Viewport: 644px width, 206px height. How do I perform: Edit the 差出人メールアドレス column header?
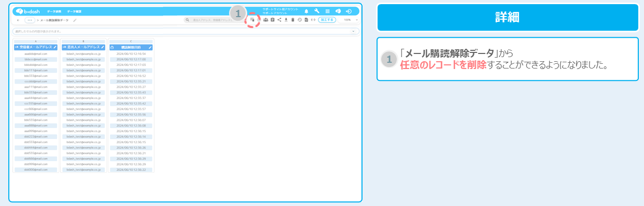point(103,47)
